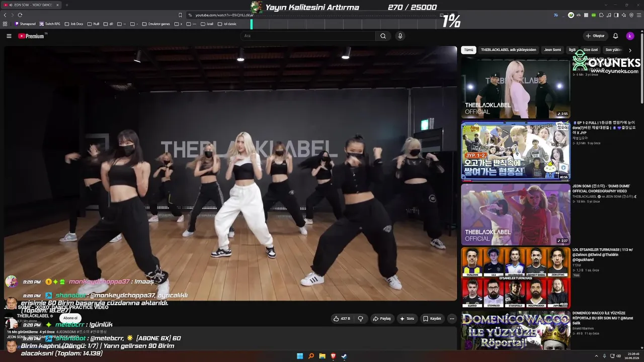Click the dance practice video player
Image resolution: width=644 pixels, height=362 pixels.
pos(230,173)
